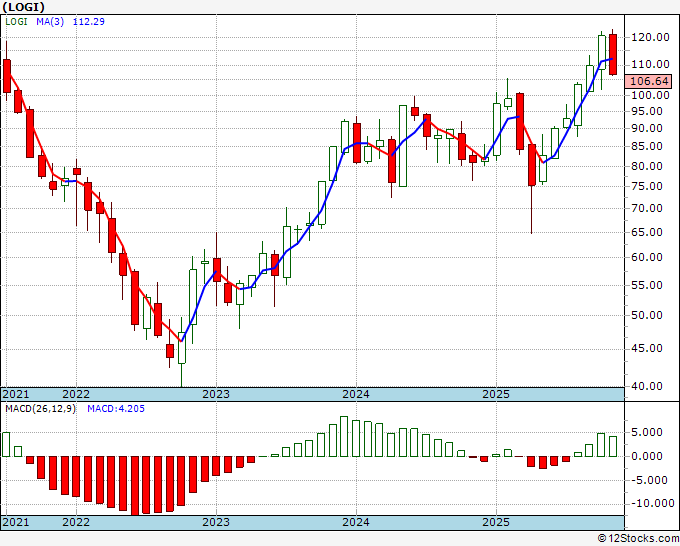The image size is (680, 546).
Task: Select 2025 on the MACD panel time axis
Action: pyautogui.click(x=496, y=522)
